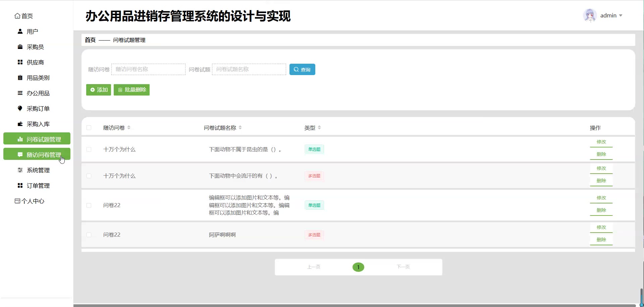Screen dimensions: 644x307
Task: Sort table by 类型 column arrows
Action: click(319, 128)
